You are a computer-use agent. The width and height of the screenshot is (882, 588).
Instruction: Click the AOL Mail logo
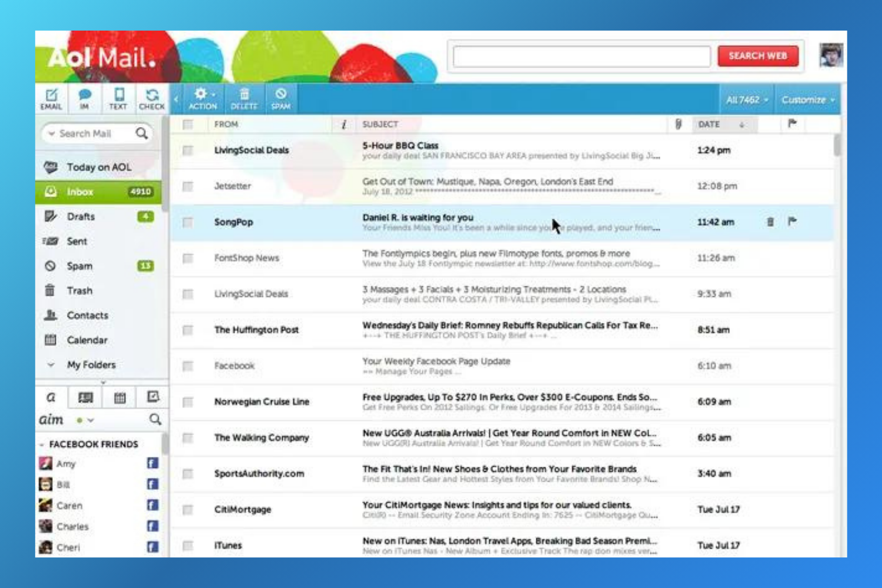click(x=102, y=58)
